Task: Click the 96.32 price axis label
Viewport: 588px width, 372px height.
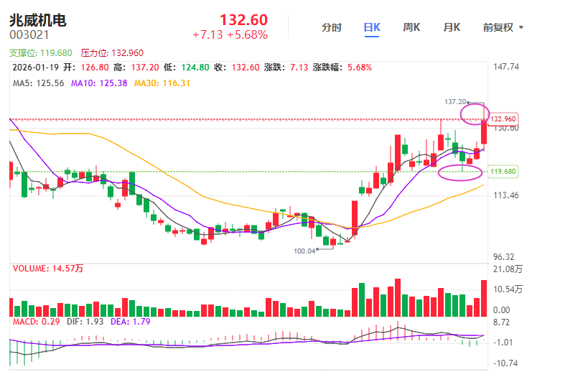Action: point(503,257)
